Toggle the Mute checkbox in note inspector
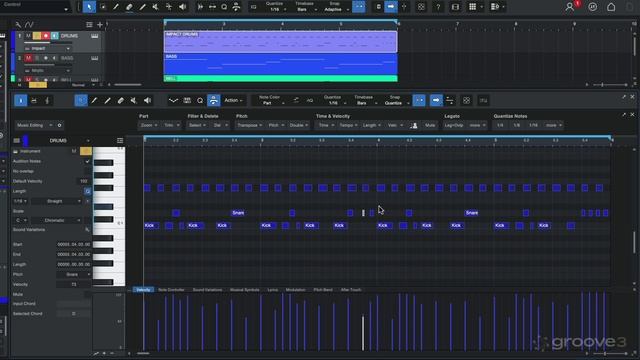This screenshot has height=360, width=640. 87,294
